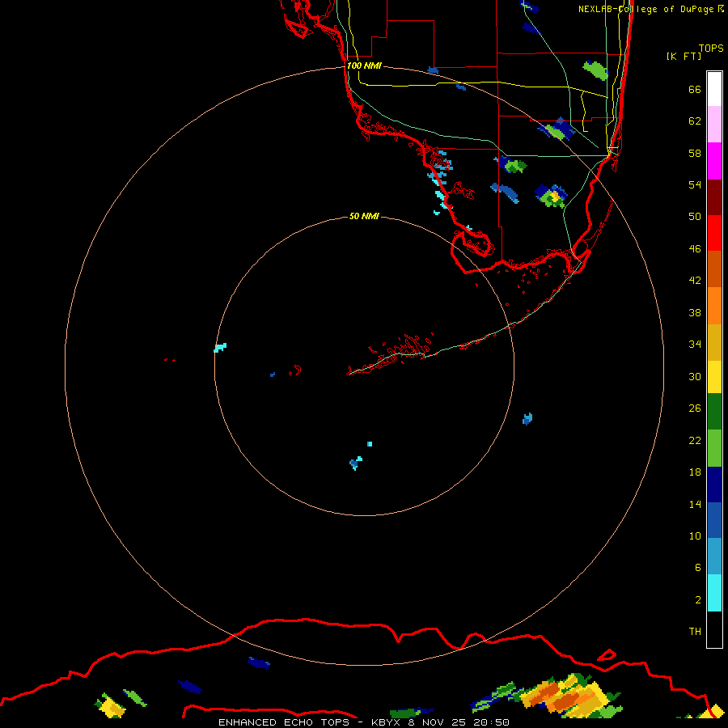Click the yellow-cored echo cell over the mainland
This screenshot has height=728, width=728.
[552, 197]
